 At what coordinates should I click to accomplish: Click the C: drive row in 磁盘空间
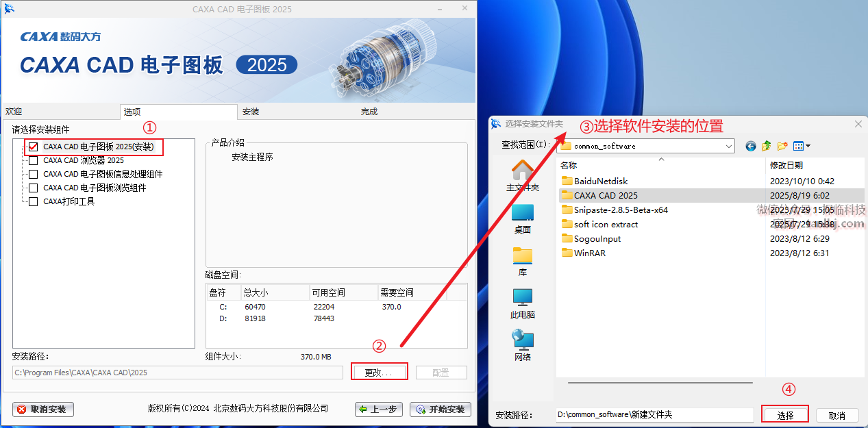click(x=336, y=307)
